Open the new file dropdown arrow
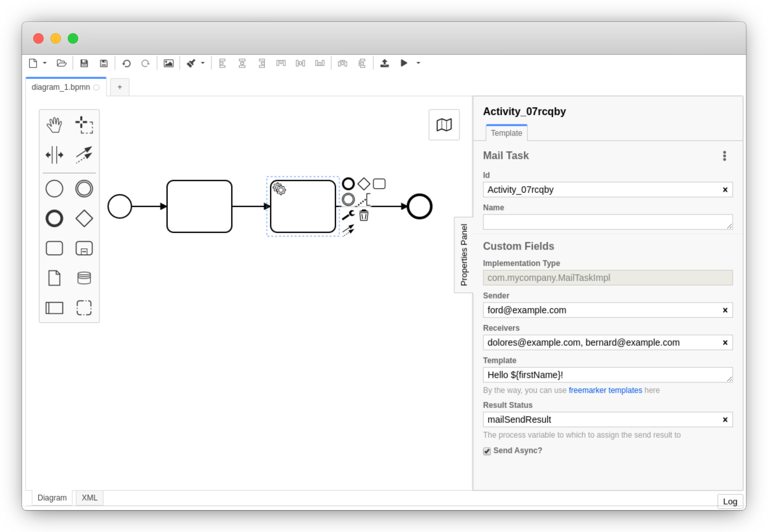Screen dimensions: 768x532 click(45, 63)
